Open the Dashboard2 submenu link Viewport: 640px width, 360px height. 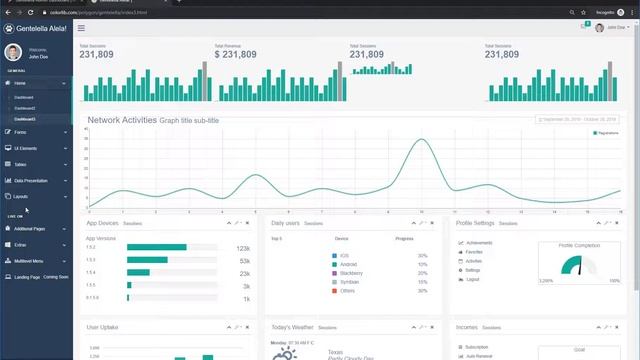[24, 108]
